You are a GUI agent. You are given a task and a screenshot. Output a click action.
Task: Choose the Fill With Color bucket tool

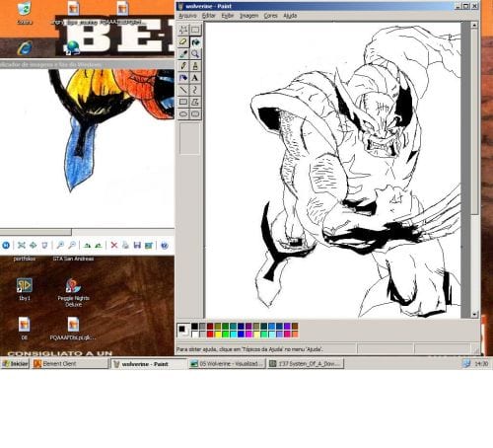coord(195,42)
